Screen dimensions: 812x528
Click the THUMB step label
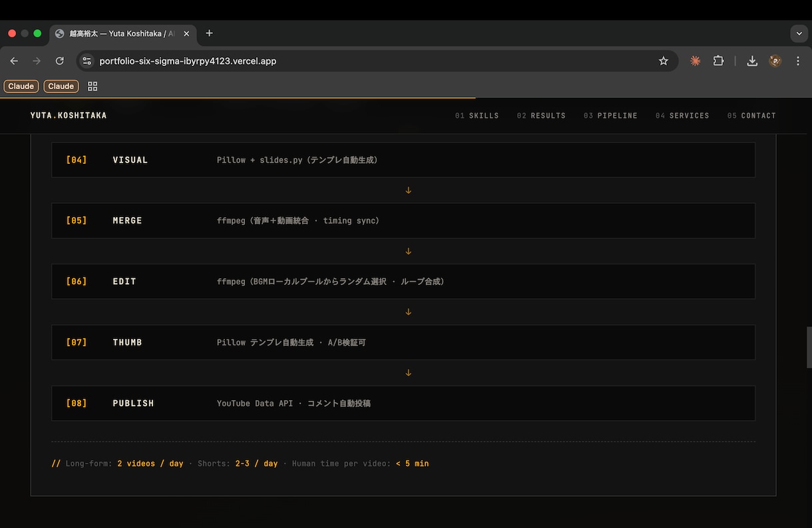(x=127, y=342)
